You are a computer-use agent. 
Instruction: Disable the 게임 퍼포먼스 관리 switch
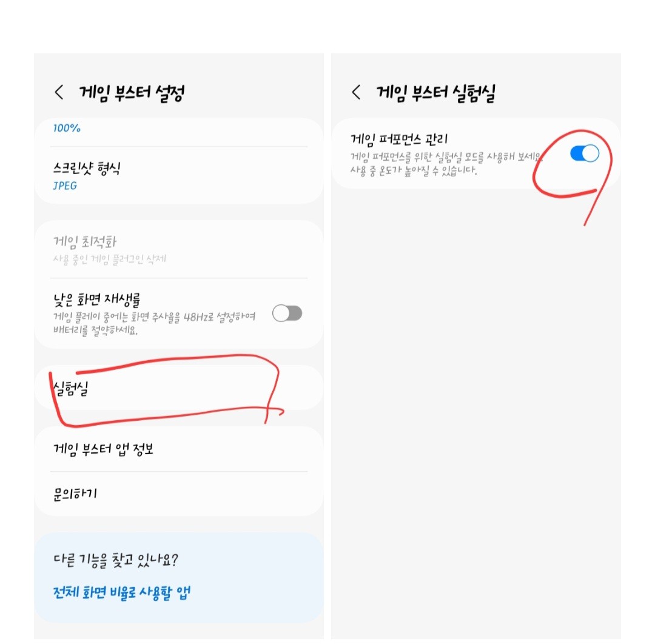(x=585, y=153)
